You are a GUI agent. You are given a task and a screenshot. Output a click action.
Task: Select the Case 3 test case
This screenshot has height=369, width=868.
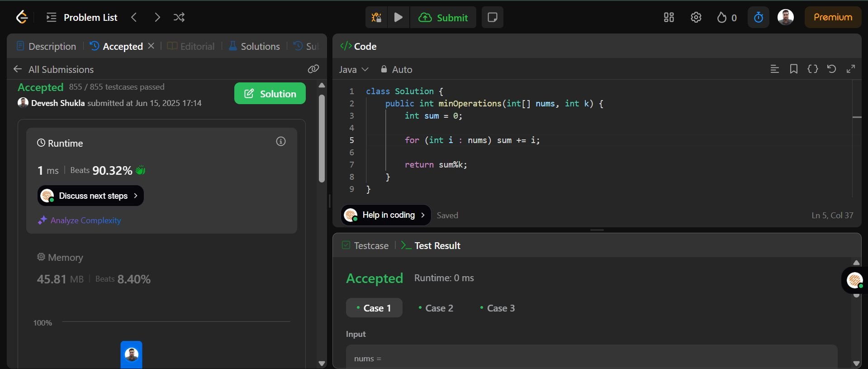click(497, 308)
